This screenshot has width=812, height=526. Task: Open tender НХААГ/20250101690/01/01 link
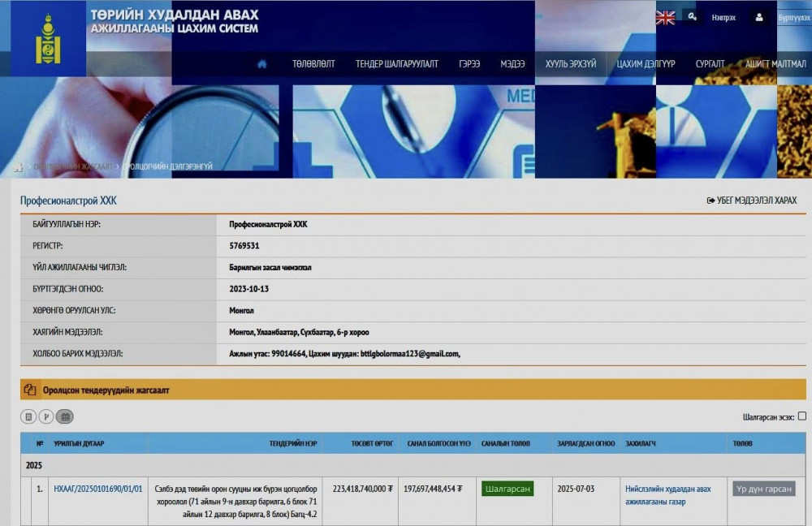(98, 489)
